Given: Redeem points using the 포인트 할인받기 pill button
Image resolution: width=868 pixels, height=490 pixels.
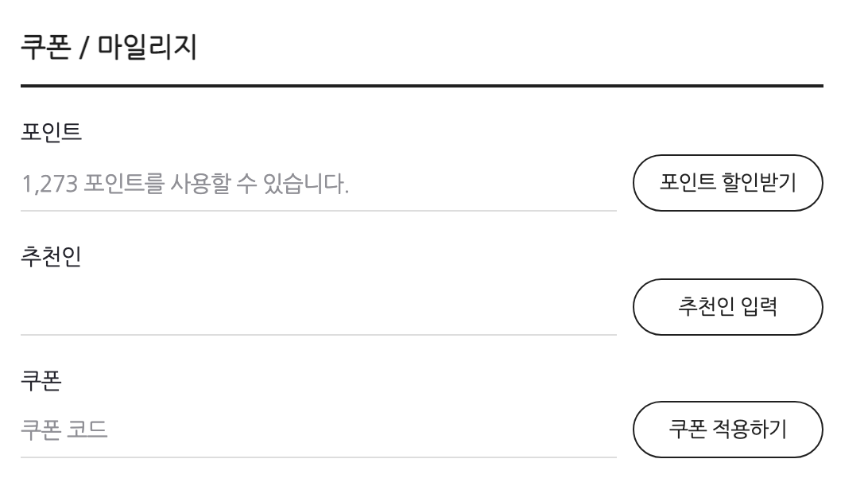Looking at the screenshot, I should [727, 183].
